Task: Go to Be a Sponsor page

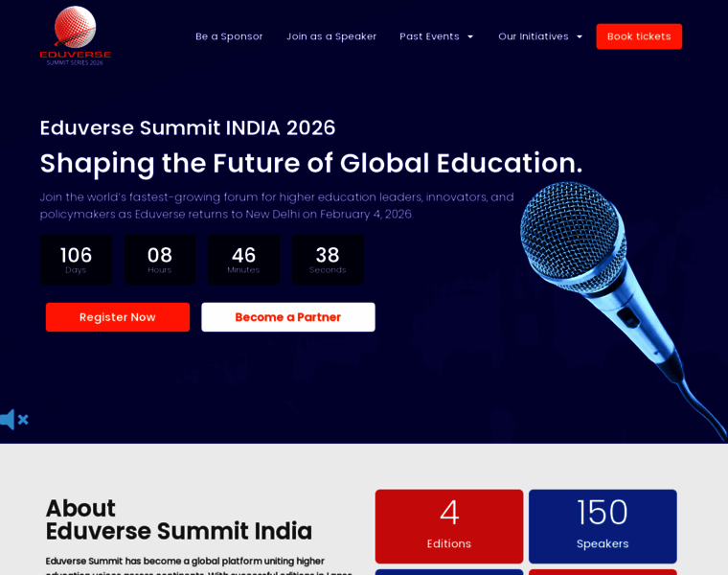Action: click(x=229, y=36)
